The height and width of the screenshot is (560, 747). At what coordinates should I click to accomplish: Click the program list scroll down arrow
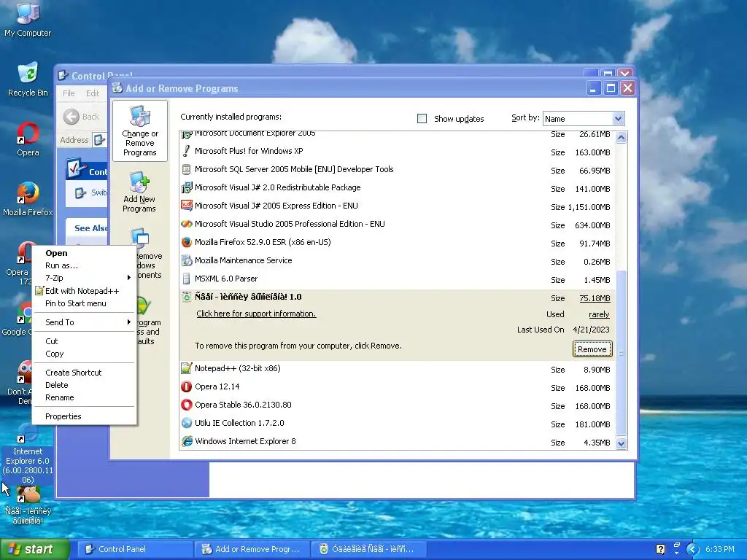[621, 443]
